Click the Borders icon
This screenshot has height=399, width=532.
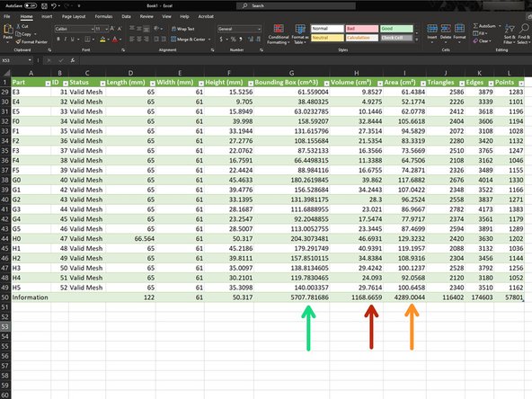[x=87, y=40]
